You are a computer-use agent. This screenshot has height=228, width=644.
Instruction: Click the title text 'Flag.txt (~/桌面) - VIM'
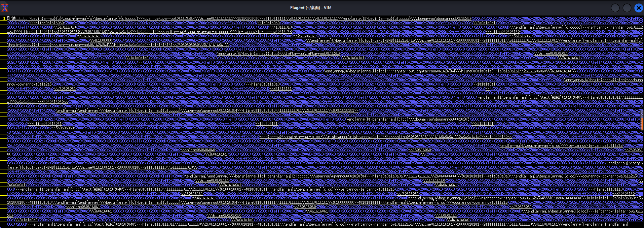point(311,8)
